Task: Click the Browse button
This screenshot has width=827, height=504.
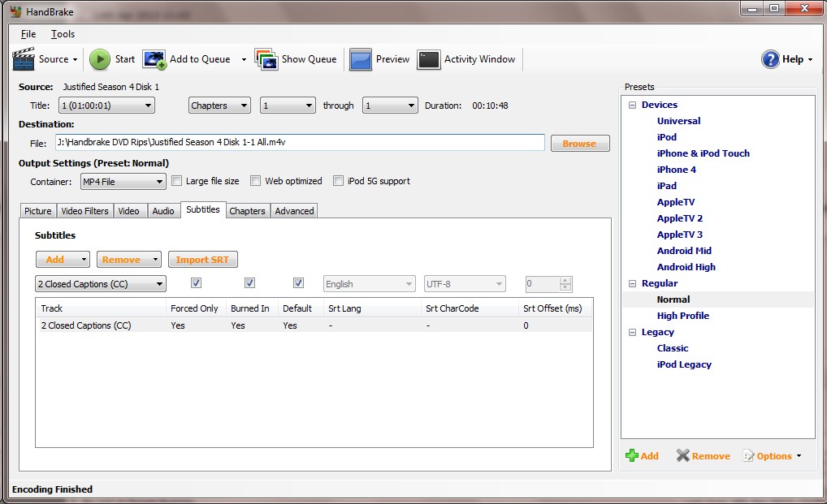Action: coord(580,144)
